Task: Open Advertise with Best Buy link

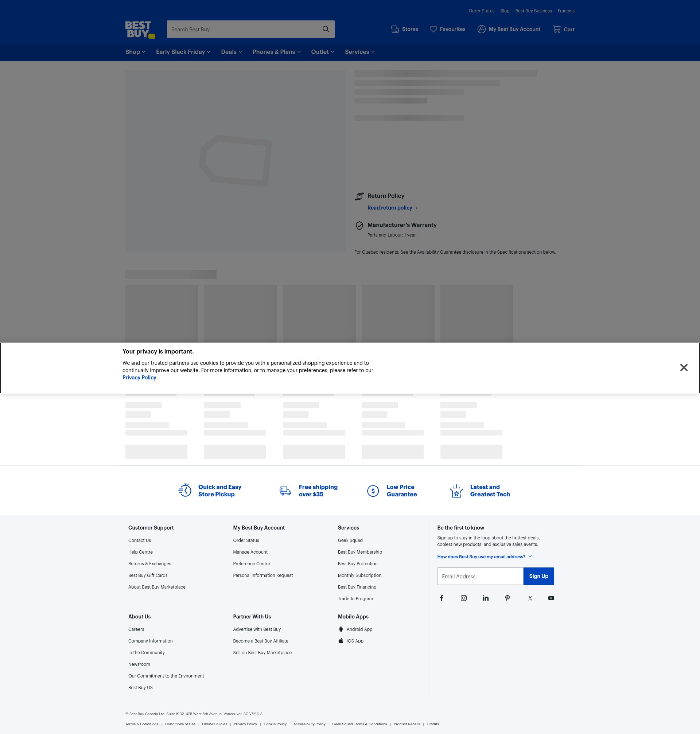Action: (257, 629)
